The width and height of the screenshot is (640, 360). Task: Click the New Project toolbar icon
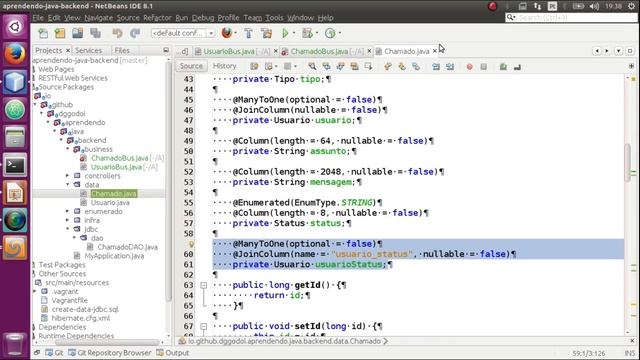point(60,33)
